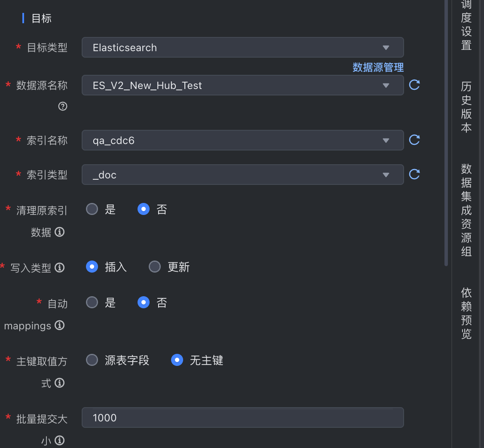The width and height of the screenshot is (484, 448).
Task: Show info icon beside mappings label
Action: coord(60,325)
